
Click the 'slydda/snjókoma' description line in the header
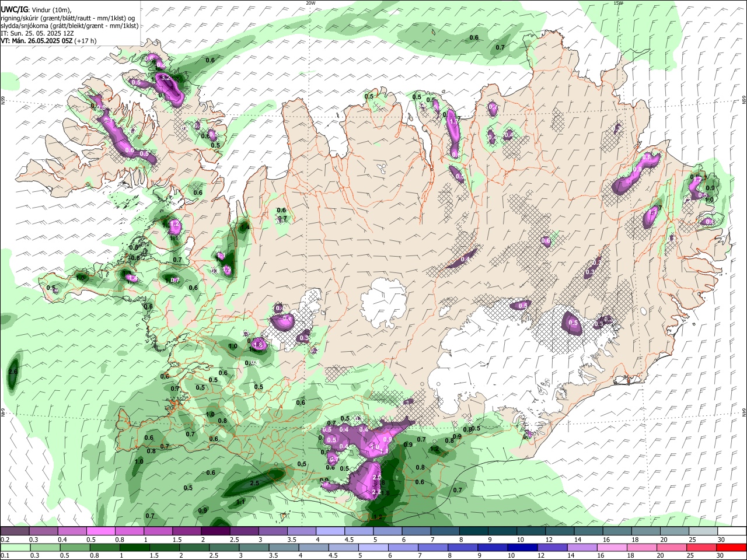[69, 26]
